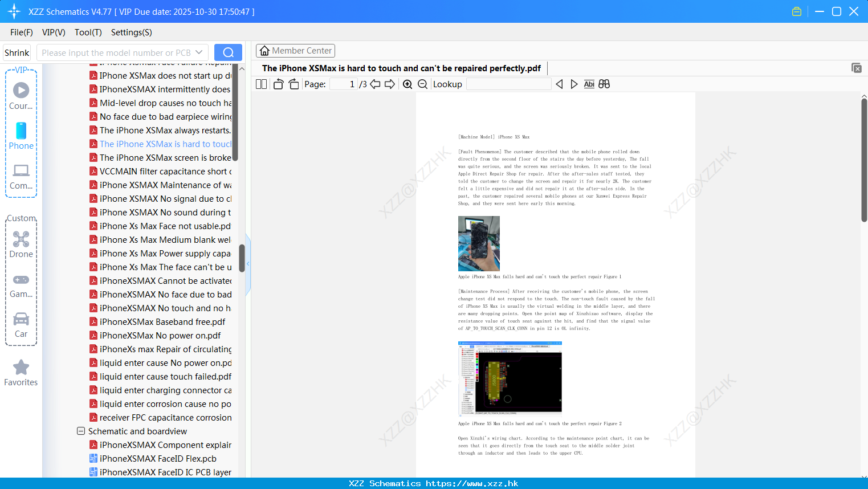Image resolution: width=868 pixels, height=489 pixels.
Task: Open Favorites with the star icon
Action: (21, 373)
